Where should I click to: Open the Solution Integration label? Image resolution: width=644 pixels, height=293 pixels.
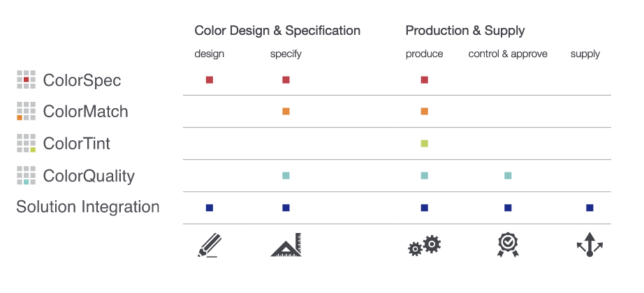click(x=87, y=206)
